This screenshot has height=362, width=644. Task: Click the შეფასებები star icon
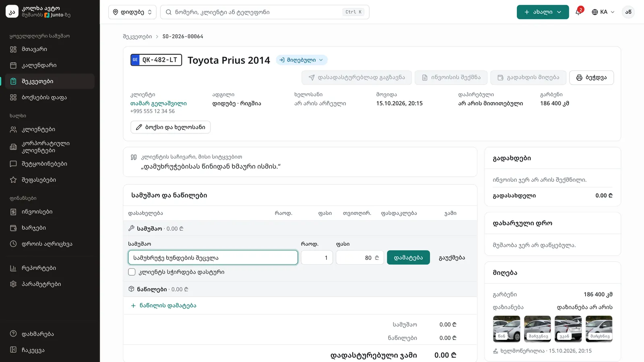[x=13, y=180]
